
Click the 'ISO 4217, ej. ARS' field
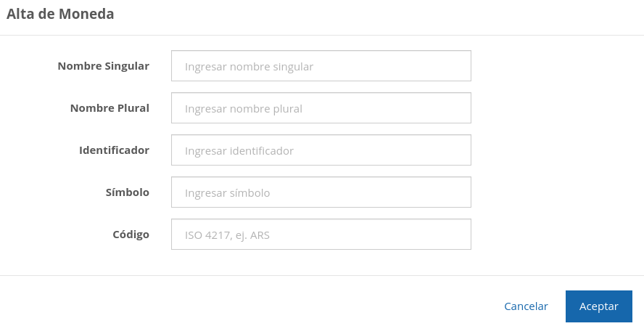pos(321,235)
